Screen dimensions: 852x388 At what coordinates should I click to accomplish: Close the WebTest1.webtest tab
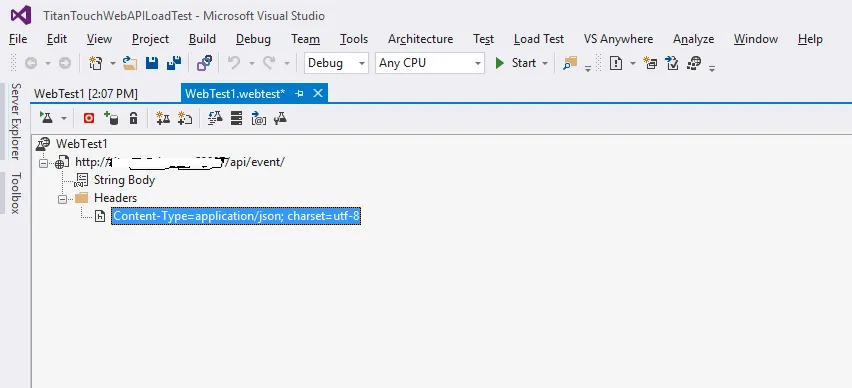318,93
